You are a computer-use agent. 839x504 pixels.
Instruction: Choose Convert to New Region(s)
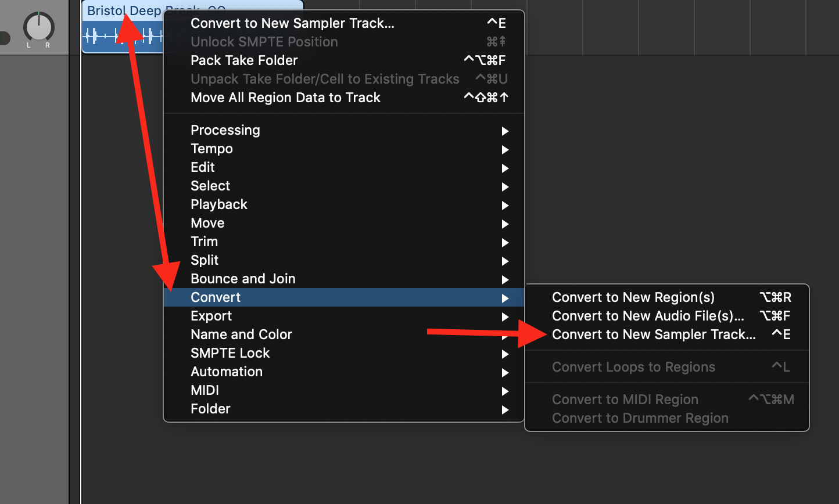(633, 297)
